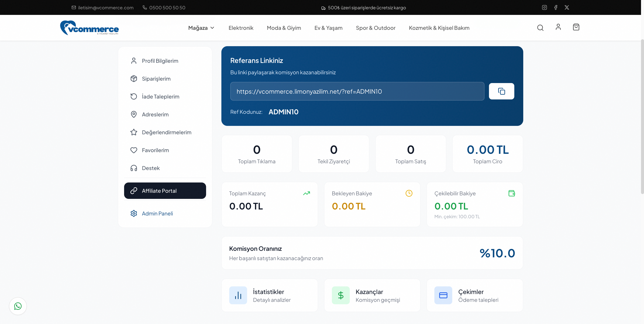Open the Admin Paneli link
This screenshot has height=324, width=644.
[157, 213]
